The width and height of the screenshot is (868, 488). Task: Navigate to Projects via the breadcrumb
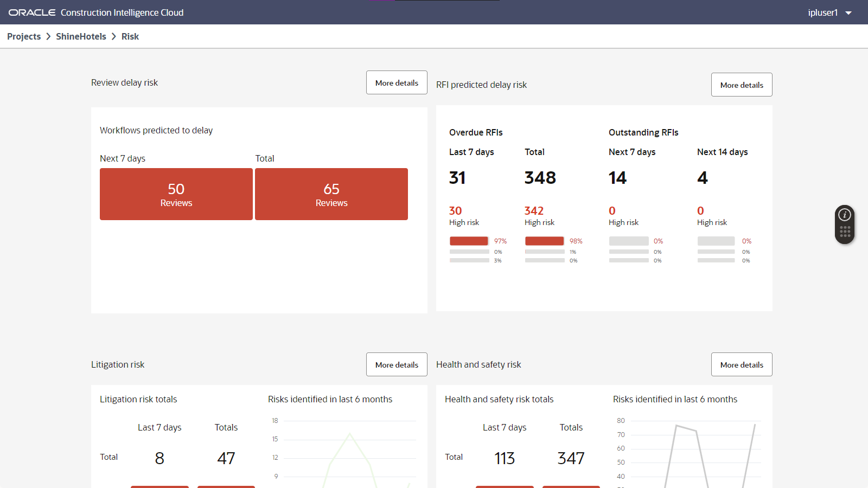pos(24,36)
